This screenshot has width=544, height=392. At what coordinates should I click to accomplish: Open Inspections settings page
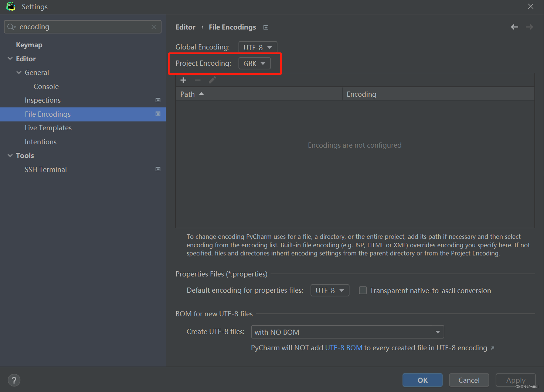(x=42, y=100)
